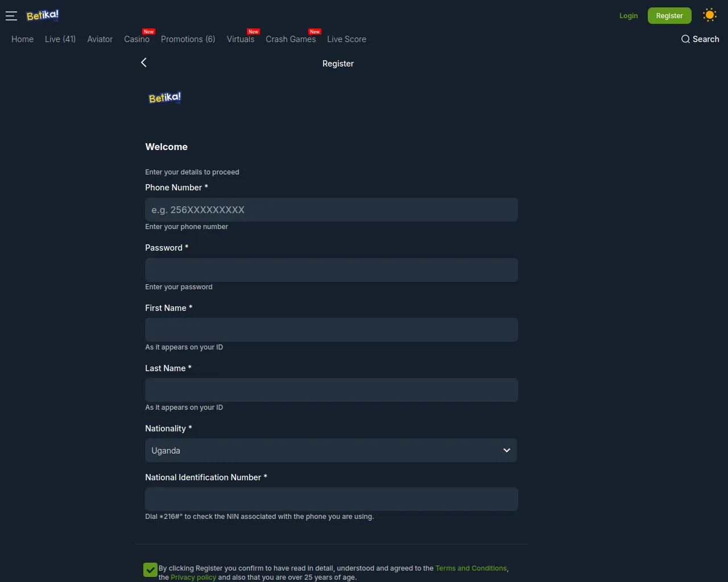Open the Terms and Conditions link

471,568
